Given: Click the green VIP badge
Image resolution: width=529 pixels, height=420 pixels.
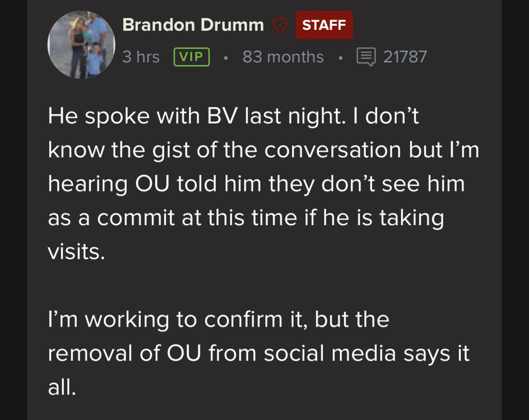Looking at the screenshot, I should click(192, 57).
